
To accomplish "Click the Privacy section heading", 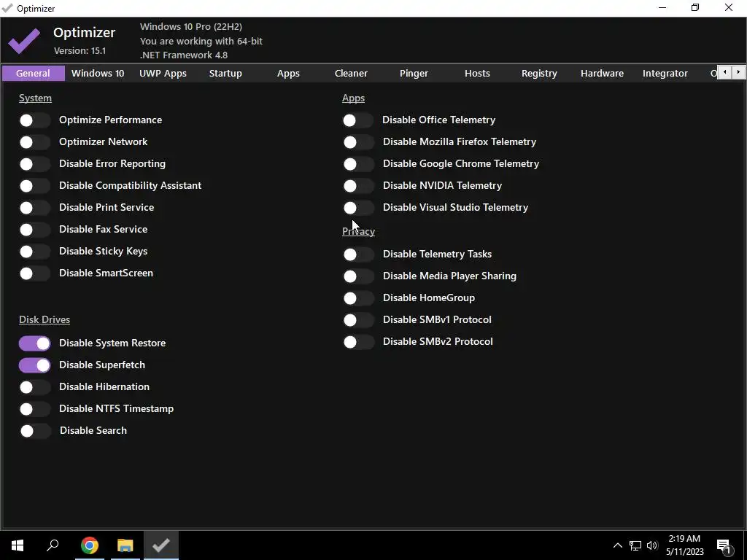I will [x=358, y=231].
